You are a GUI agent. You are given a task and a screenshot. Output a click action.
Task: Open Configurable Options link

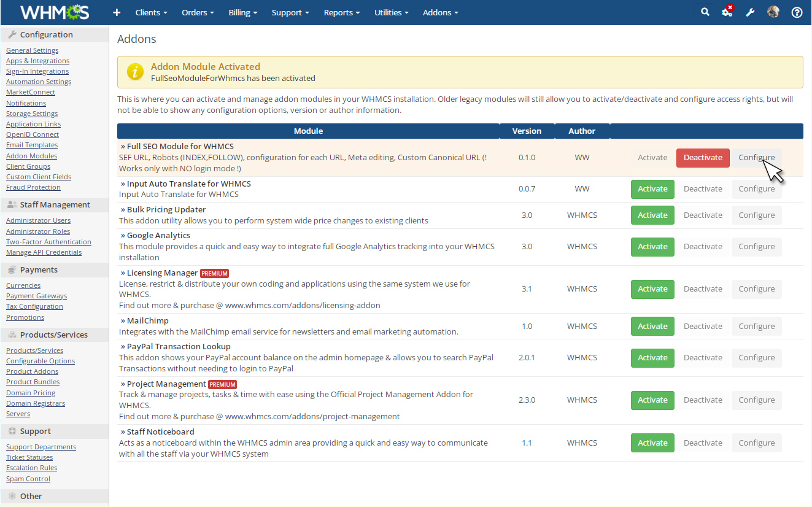tap(41, 361)
